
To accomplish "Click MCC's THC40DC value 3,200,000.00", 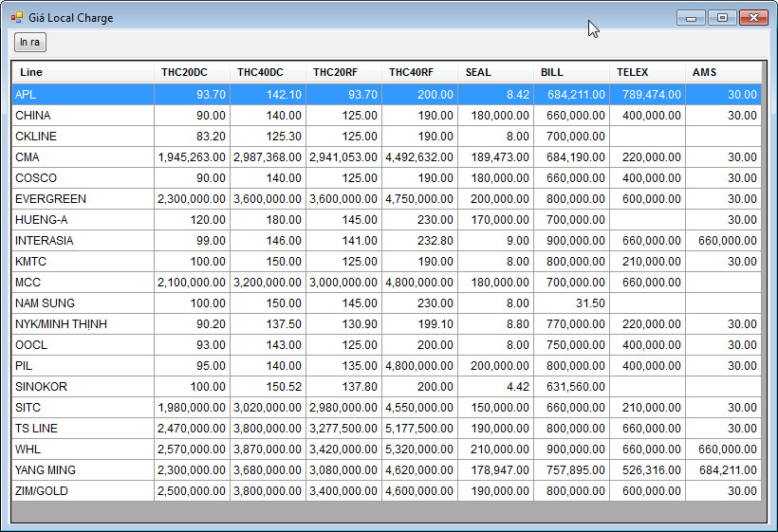I will tap(268, 282).
